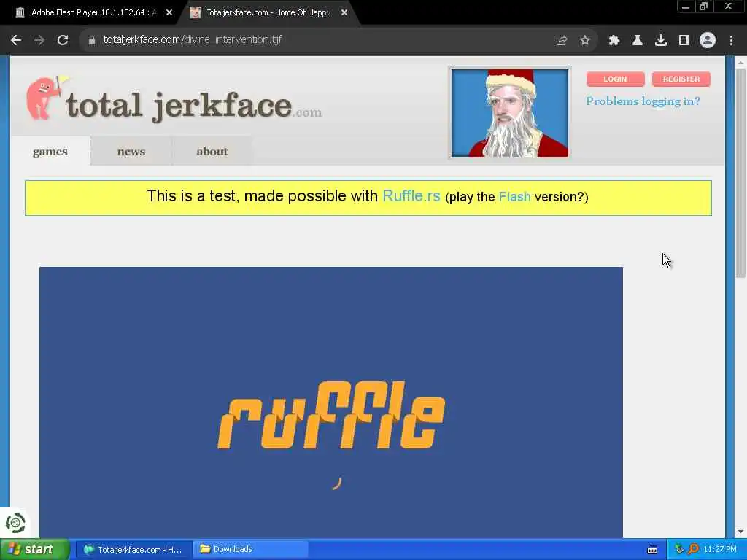Click the page vertical scrollbar thumb
Screen dimensions: 747x560
[740, 173]
